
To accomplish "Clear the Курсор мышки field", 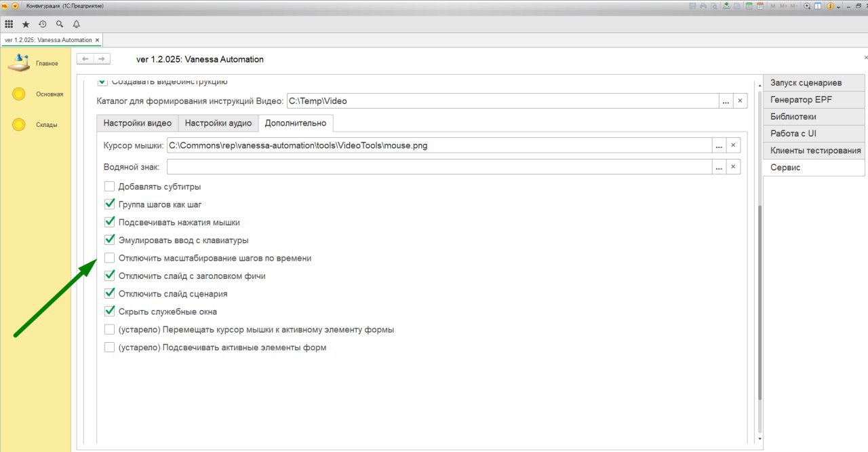I will point(733,145).
